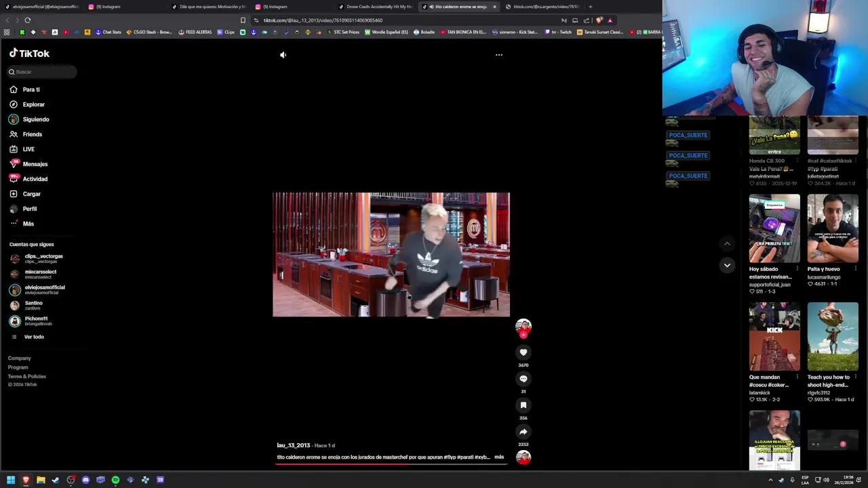
Task: Open your Perfil page
Action: pyautogui.click(x=30, y=209)
